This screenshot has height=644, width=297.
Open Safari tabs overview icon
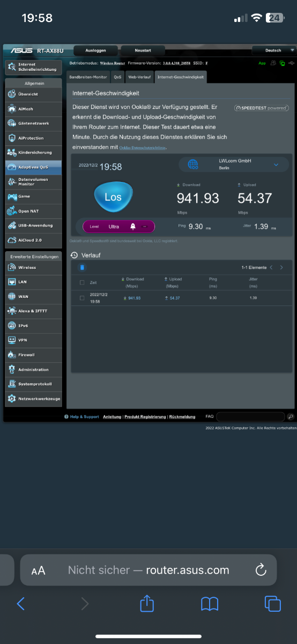[x=273, y=604]
